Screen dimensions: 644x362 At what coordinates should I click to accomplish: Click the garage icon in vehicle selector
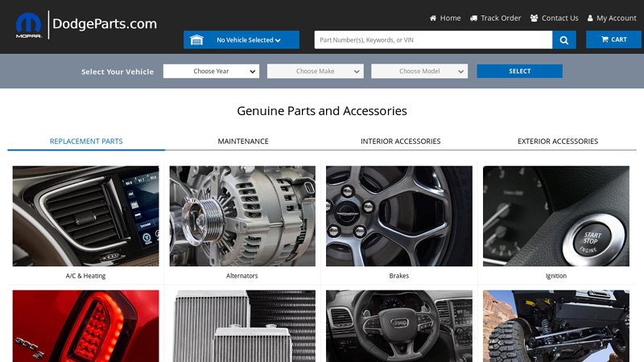(196, 39)
